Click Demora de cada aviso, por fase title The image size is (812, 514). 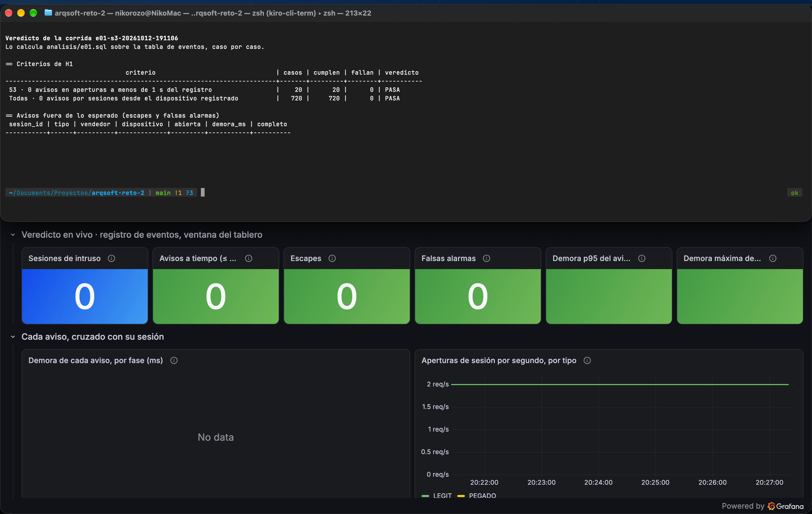tap(95, 361)
